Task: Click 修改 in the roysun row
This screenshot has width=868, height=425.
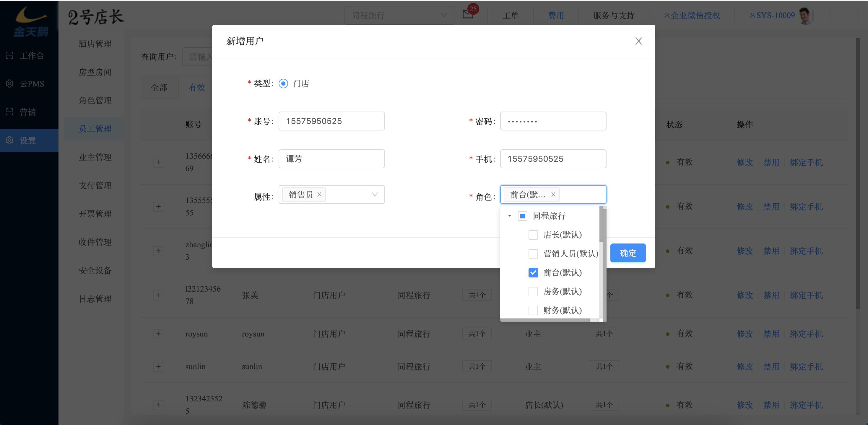Action: coord(744,334)
